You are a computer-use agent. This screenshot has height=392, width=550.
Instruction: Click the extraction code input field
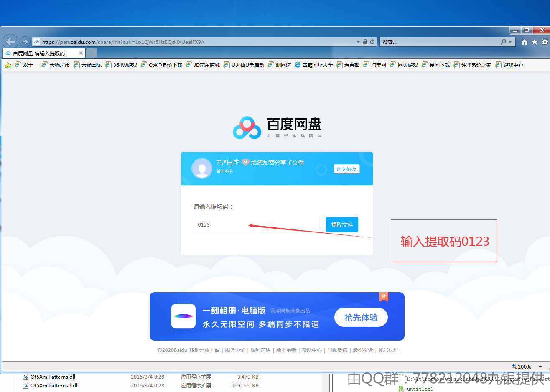coord(257,224)
